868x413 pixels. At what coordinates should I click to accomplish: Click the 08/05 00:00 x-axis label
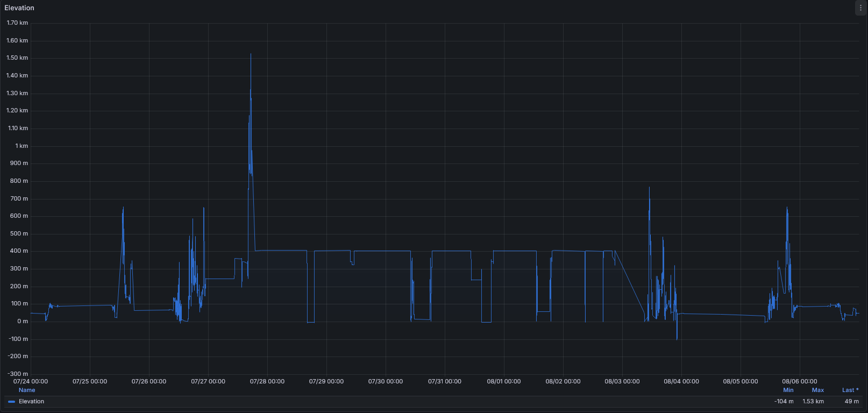pos(741,382)
